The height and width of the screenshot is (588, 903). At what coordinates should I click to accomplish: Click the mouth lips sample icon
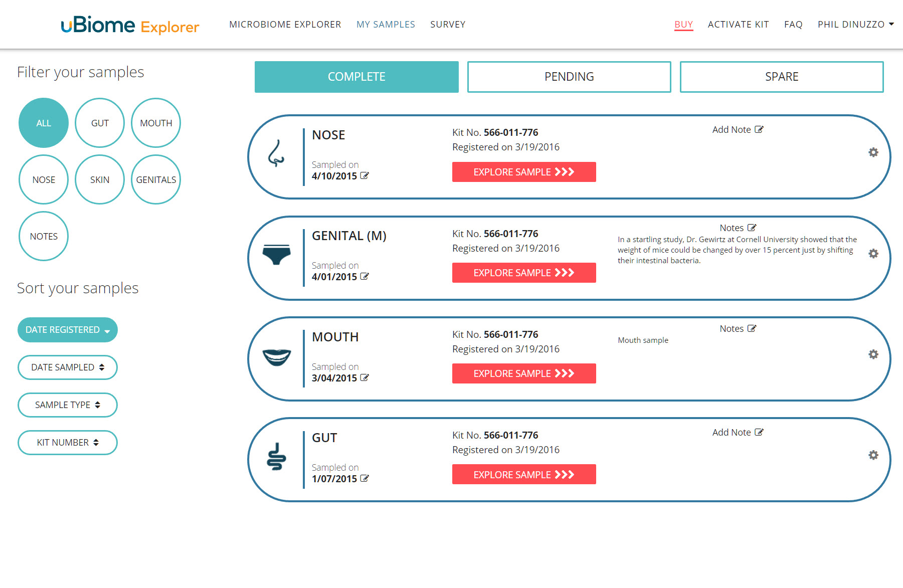coord(276,357)
